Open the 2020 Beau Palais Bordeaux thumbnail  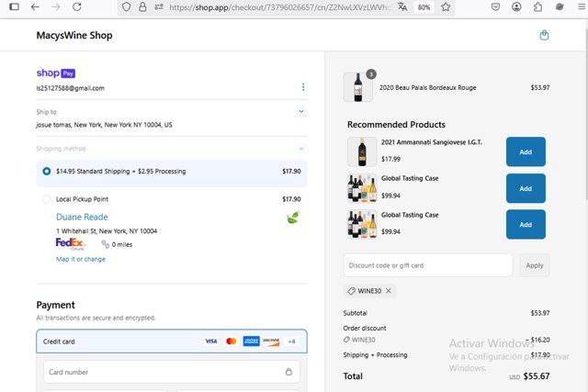[357, 87]
